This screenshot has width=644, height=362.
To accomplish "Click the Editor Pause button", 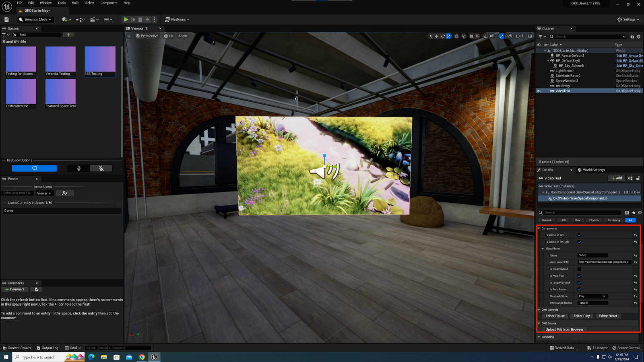I will [555, 316].
